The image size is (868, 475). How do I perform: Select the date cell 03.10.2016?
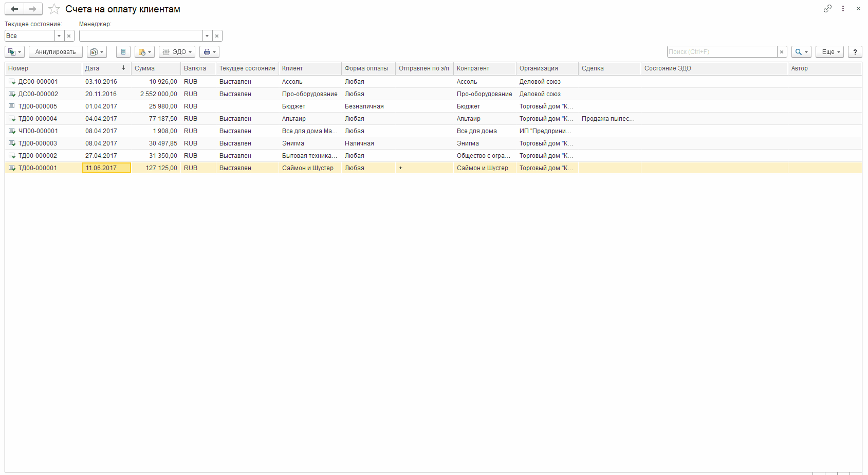pyautogui.click(x=106, y=82)
